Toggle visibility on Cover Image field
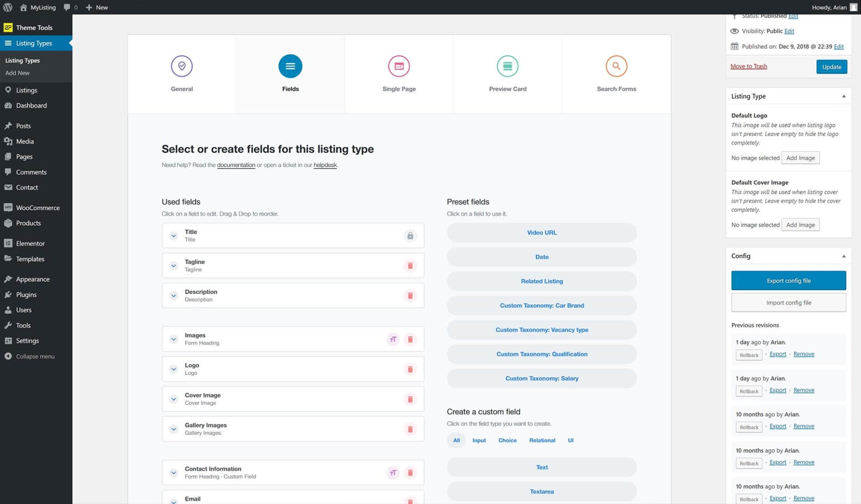Viewport: 861px width, 504px height. click(x=174, y=399)
